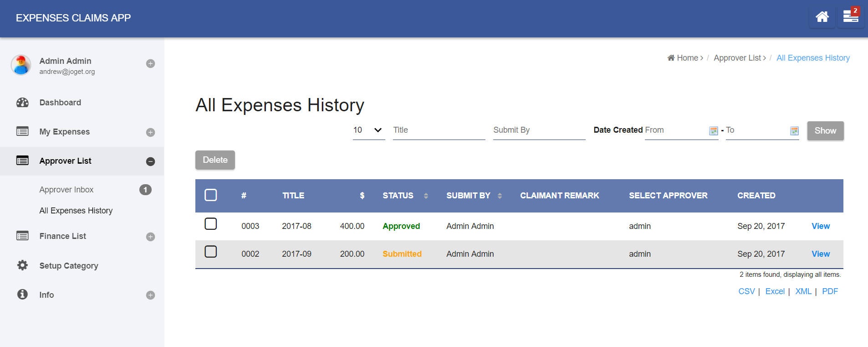Image resolution: width=868 pixels, height=347 pixels.
Task: Collapse the Approver List menu section
Action: pyautogui.click(x=150, y=161)
